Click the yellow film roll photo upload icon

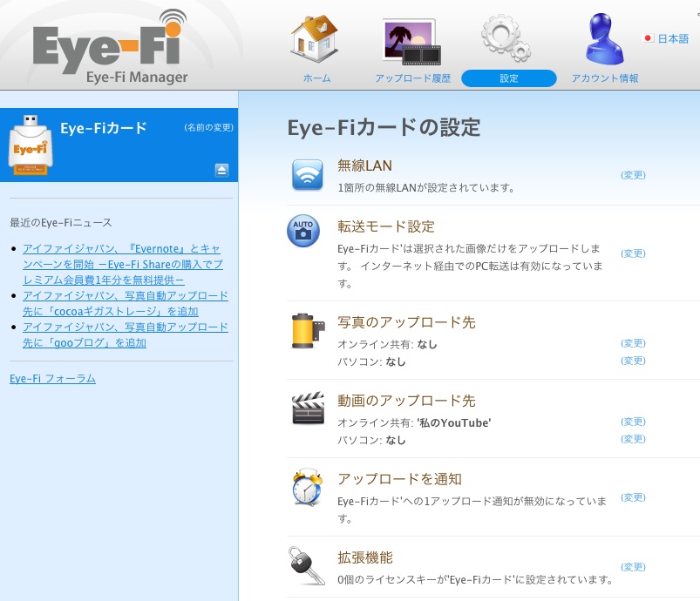coord(307,331)
